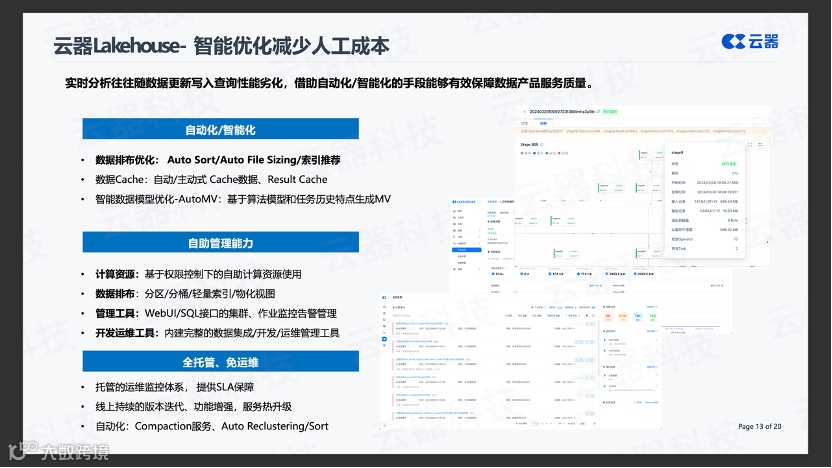The height and width of the screenshot is (468, 832).
Task: Click the back arrow beside the job ID
Action: coord(524,112)
